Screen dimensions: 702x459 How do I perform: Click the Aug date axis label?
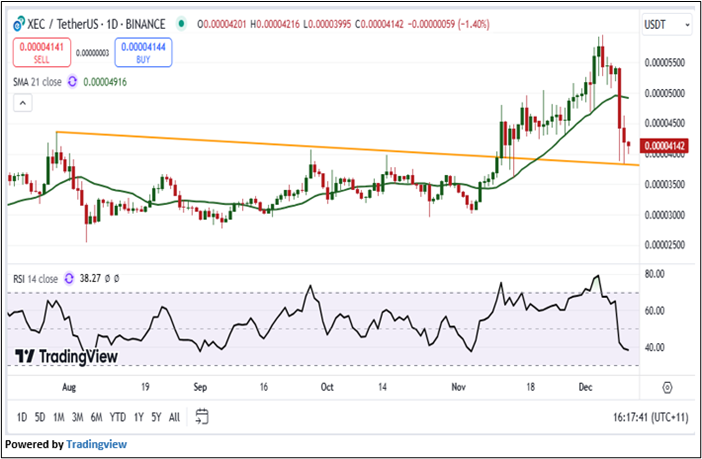pos(69,387)
